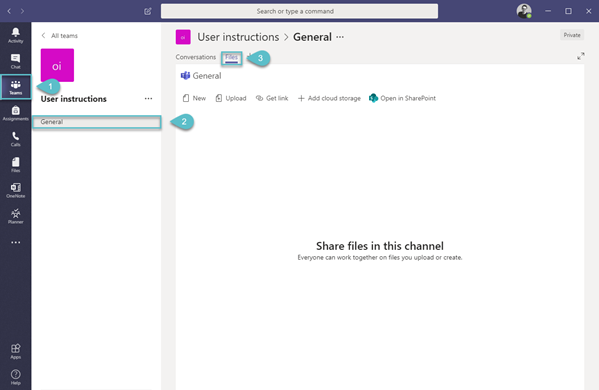Open Calls from the sidebar
Image resolution: width=599 pixels, height=390 pixels.
coord(15,139)
